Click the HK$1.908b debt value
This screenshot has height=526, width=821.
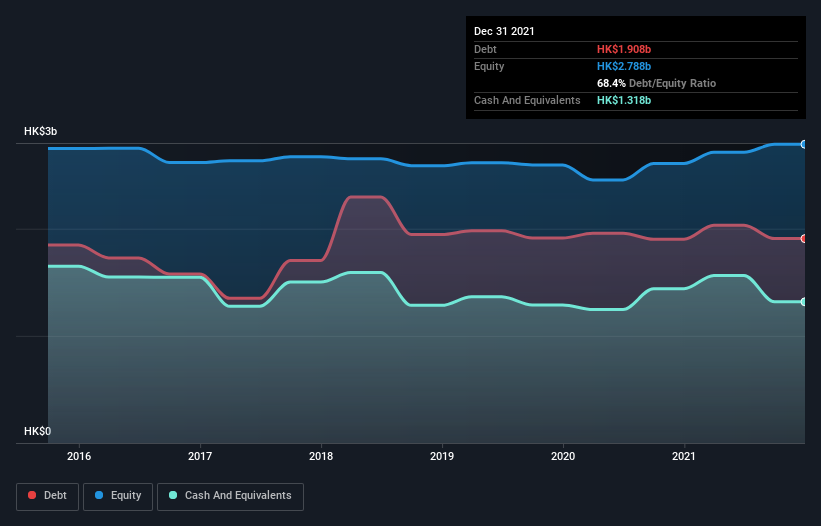(x=624, y=49)
